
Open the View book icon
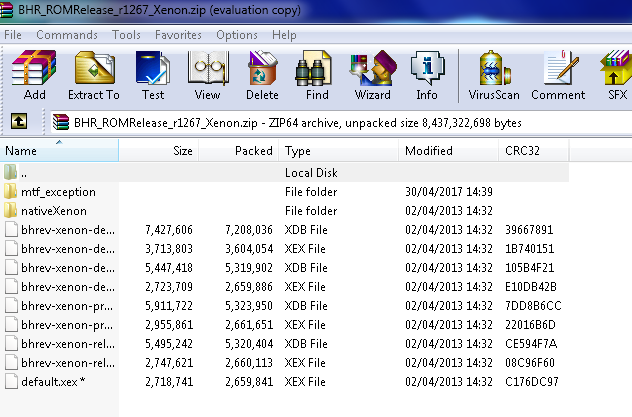pos(208,68)
